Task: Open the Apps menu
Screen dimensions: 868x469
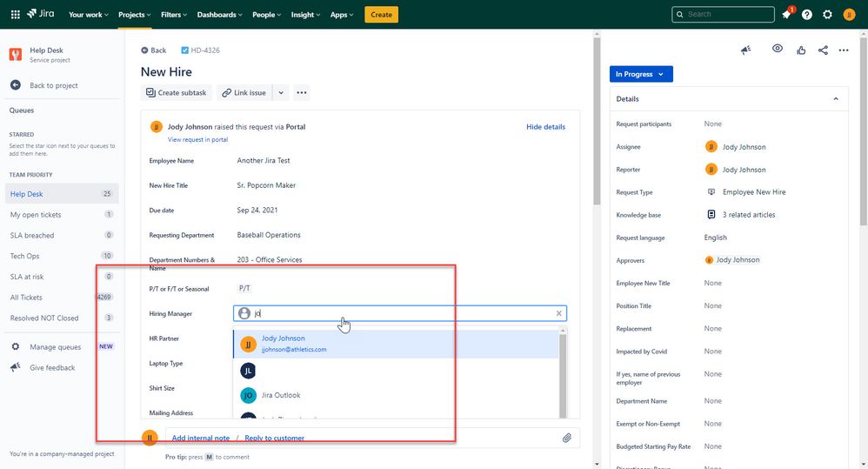Action: tap(342, 15)
